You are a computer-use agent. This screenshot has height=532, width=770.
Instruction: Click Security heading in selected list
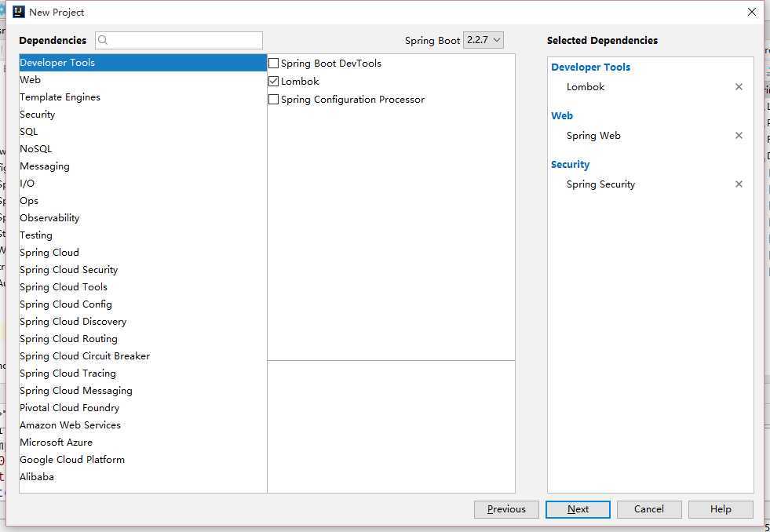(x=570, y=165)
